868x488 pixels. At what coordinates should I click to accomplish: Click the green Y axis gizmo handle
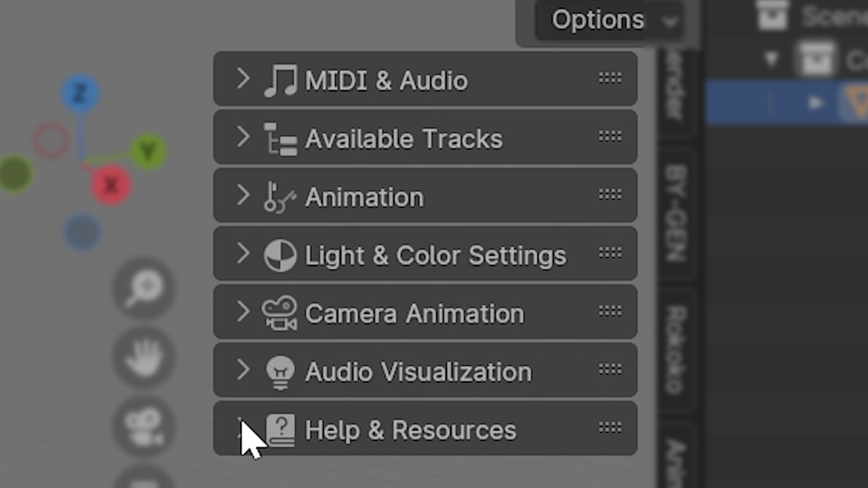149,151
